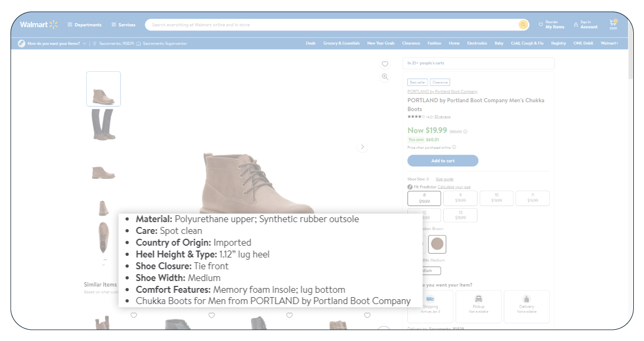The height and width of the screenshot is (341, 644).
Task: Select the boot sole thumbnail
Action: 103,237
